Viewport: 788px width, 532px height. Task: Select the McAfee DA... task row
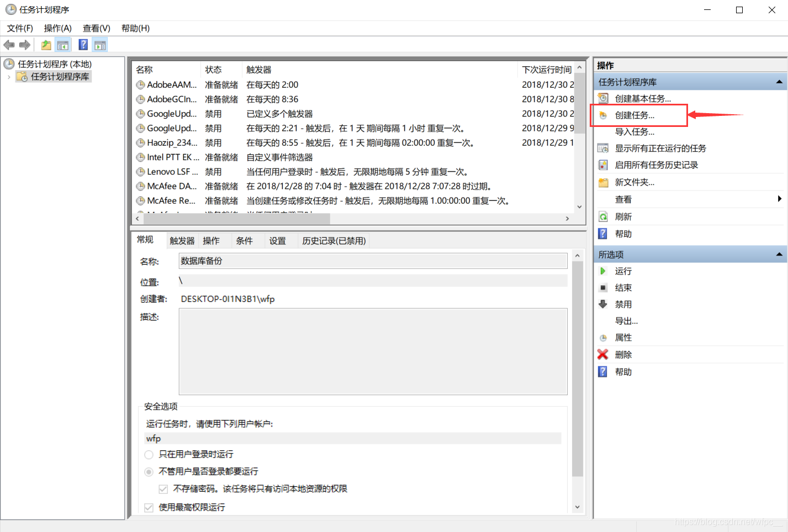pyautogui.click(x=355, y=186)
